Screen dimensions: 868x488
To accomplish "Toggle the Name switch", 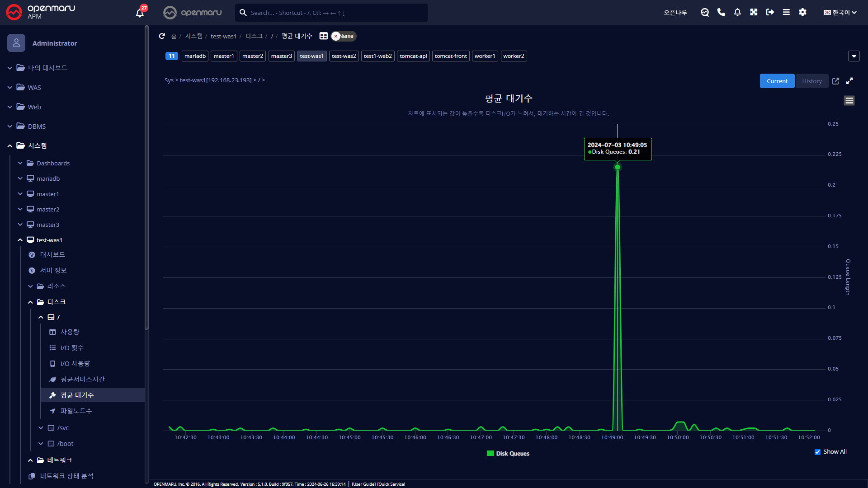I will point(344,36).
